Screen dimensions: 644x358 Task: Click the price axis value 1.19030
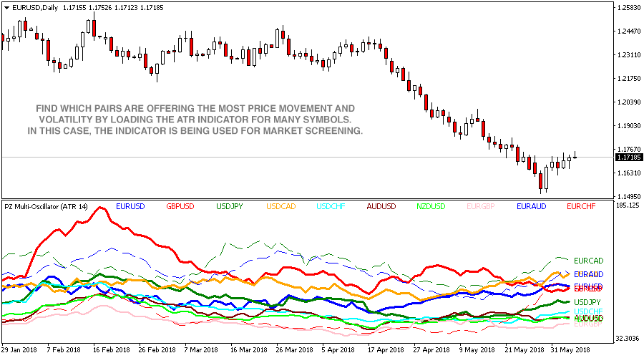click(629, 126)
